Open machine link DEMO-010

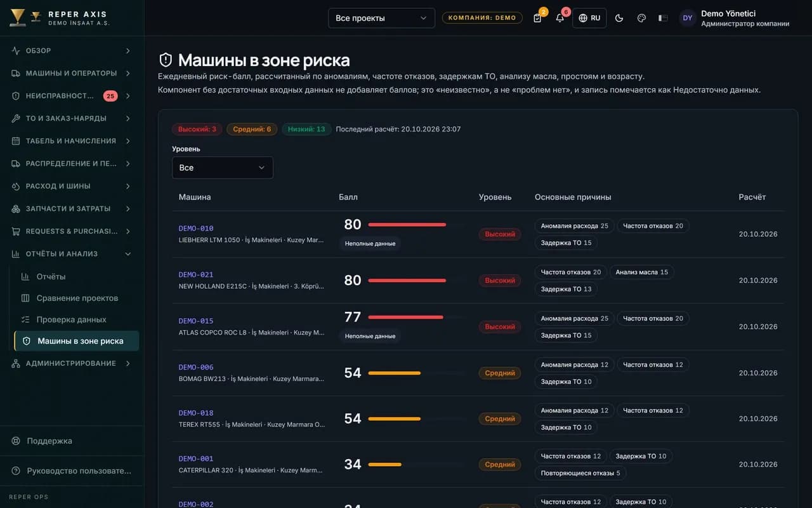196,229
